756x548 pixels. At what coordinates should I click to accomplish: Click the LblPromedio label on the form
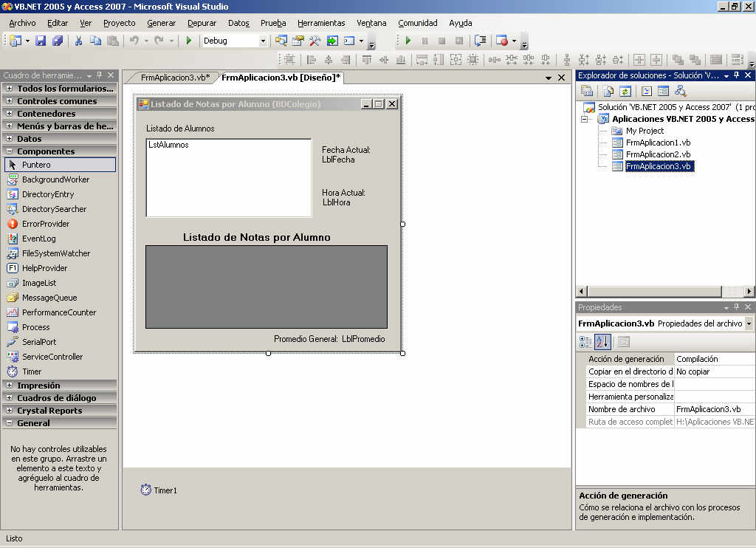(363, 339)
